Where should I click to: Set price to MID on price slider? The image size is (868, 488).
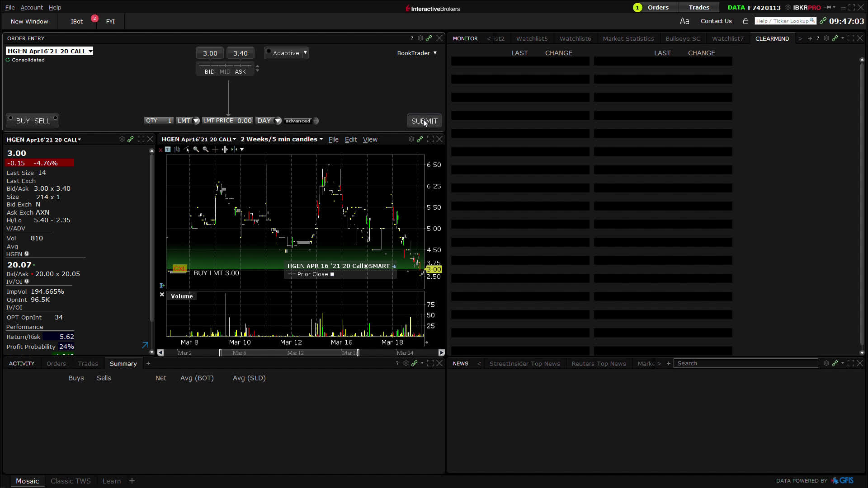point(225,72)
